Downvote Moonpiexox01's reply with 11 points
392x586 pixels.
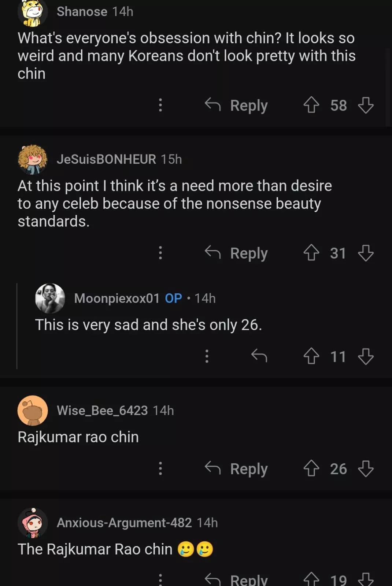click(x=366, y=356)
